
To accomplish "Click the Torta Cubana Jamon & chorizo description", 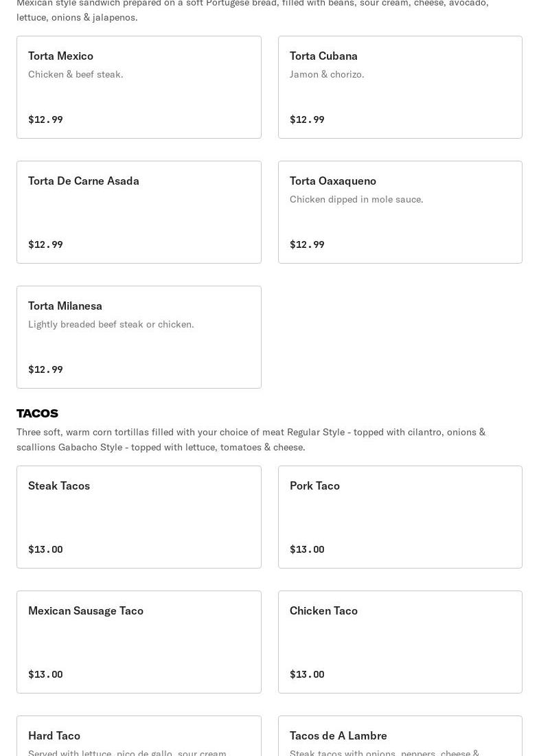I will (x=327, y=74).
